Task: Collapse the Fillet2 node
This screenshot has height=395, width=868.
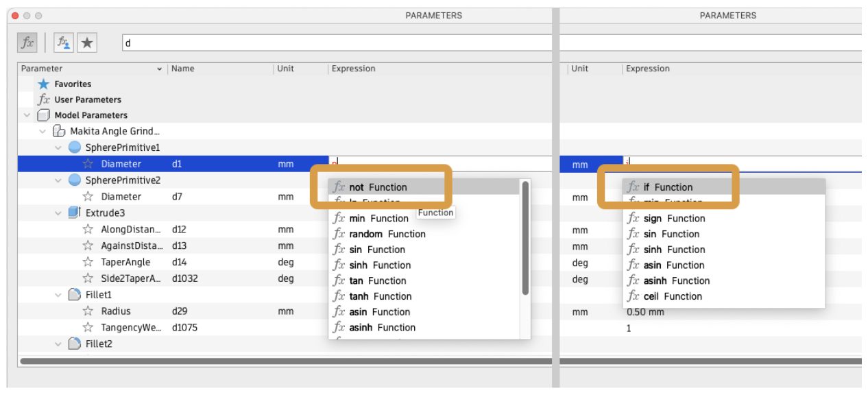Action: coord(58,344)
